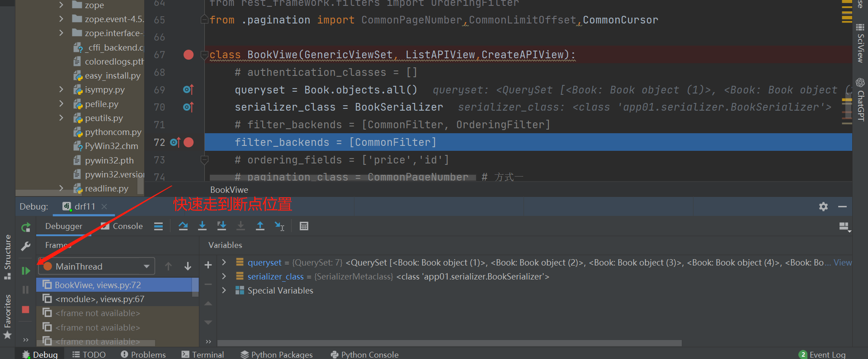Move watch up in Variables
The height and width of the screenshot is (359, 868).
pyautogui.click(x=208, y=303)
